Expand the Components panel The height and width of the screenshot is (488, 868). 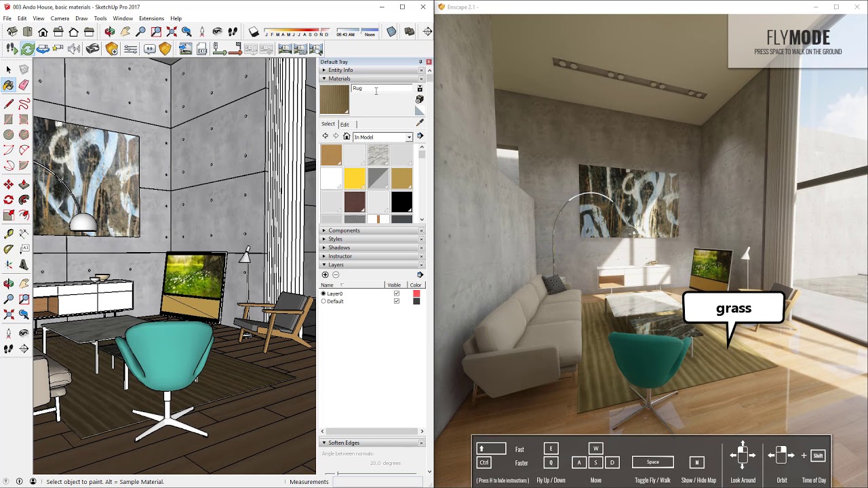pyautogui.click(x=344, y=230)
